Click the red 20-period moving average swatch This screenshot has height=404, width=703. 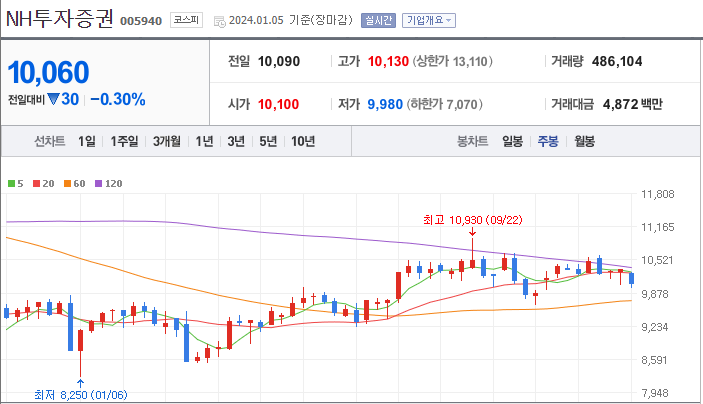pos(36,183)
